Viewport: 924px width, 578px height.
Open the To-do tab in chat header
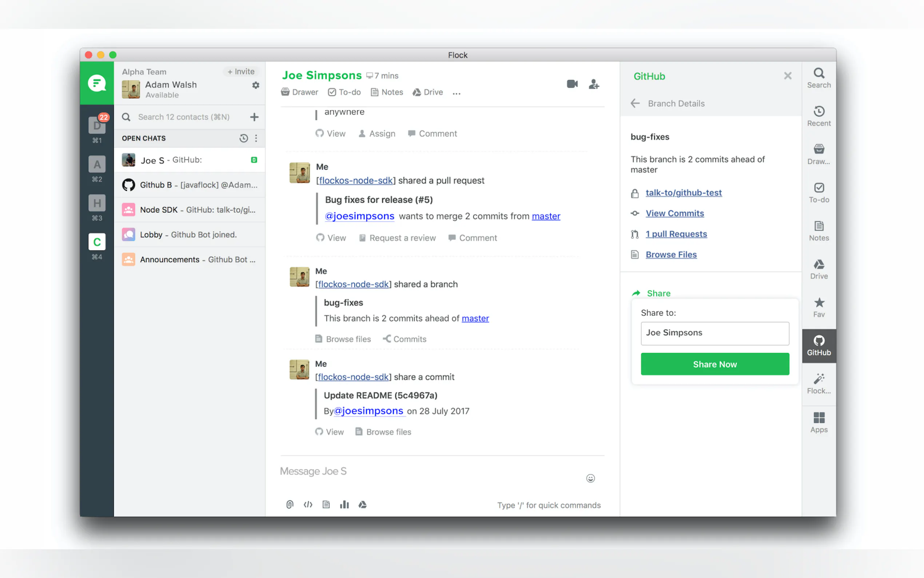click(344, 92)
